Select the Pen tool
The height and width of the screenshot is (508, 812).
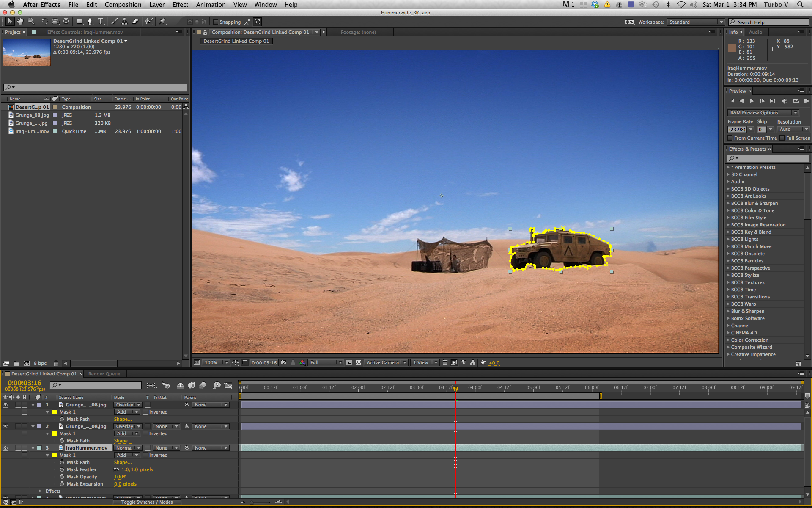click(90, 22)
